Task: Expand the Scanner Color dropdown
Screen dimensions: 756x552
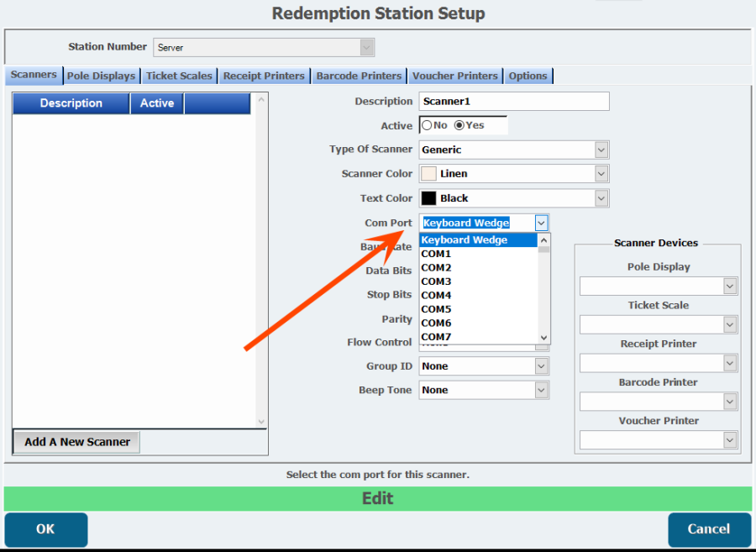Action: (x=601, y=174)
